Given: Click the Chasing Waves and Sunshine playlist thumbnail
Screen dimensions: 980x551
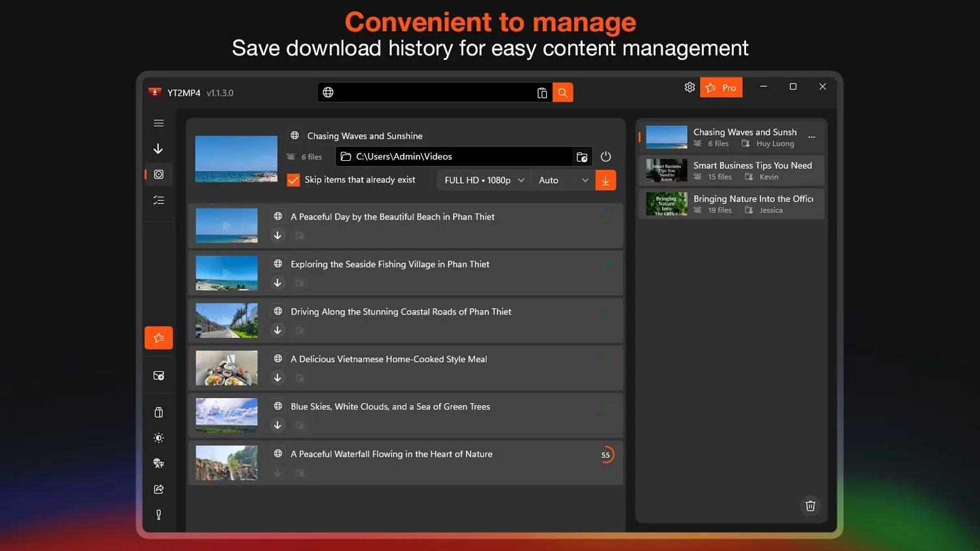Looking at the screenshot, I should 237,159.
